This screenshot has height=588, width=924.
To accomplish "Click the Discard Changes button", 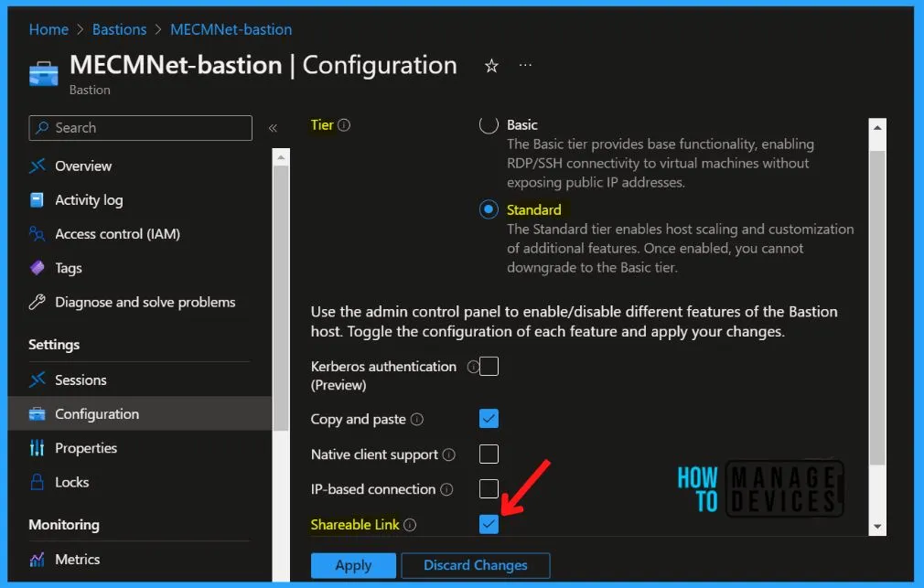I will pos(476,566).
